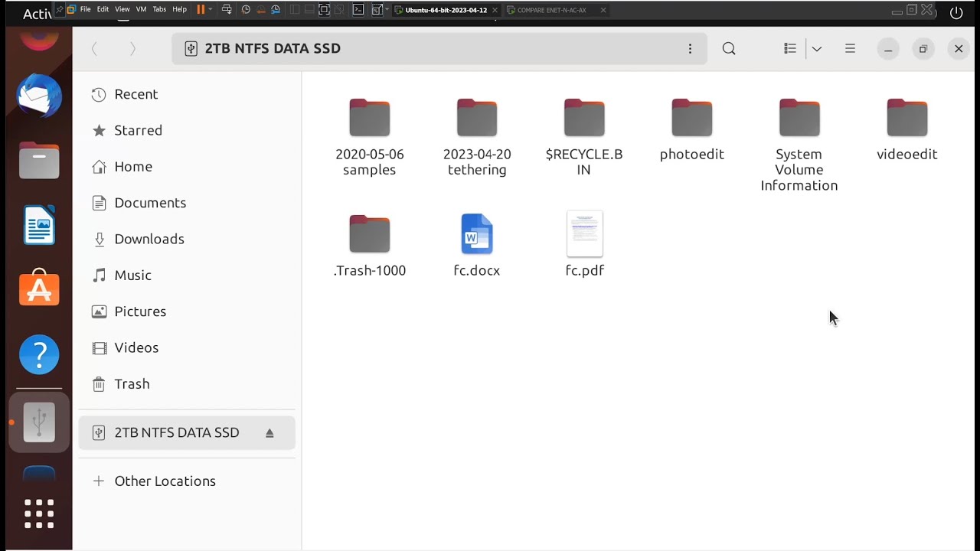Image resolution: width=980 pixels, height=551 pixels.
Task: Select the fc.pdf thumbnail
Action: [x=585, y=234]
